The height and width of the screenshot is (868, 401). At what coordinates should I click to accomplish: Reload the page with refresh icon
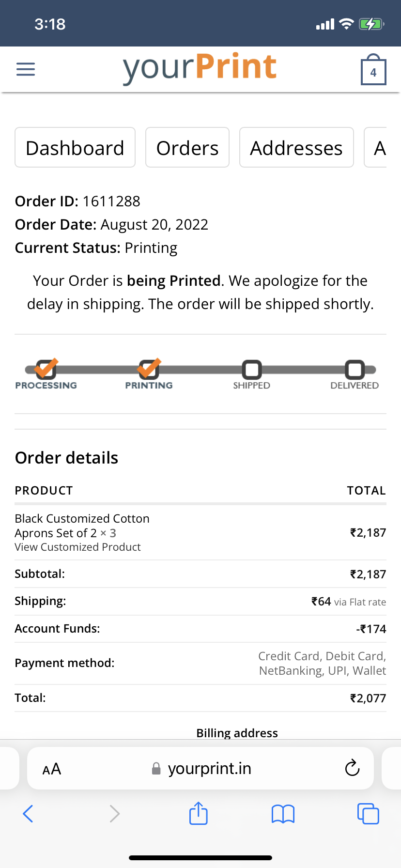(352, 768)
